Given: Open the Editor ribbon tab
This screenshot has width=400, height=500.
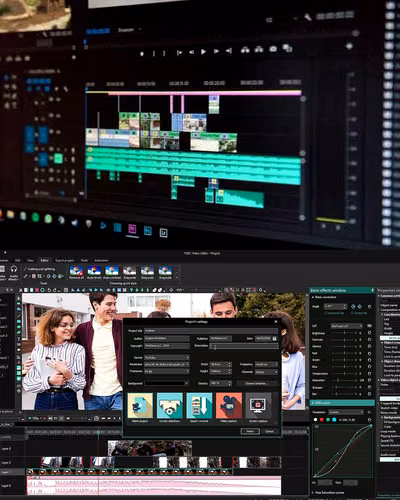Looking at the screenshot, I should coord(44,260).
